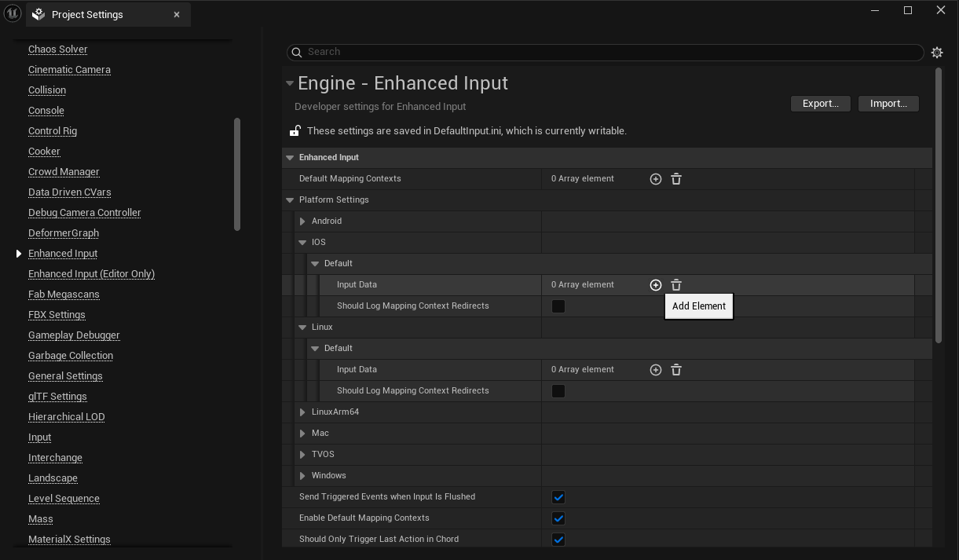Open Data Driven CVars settings
This screenshot has height=560, width=959.
[70, 192]
